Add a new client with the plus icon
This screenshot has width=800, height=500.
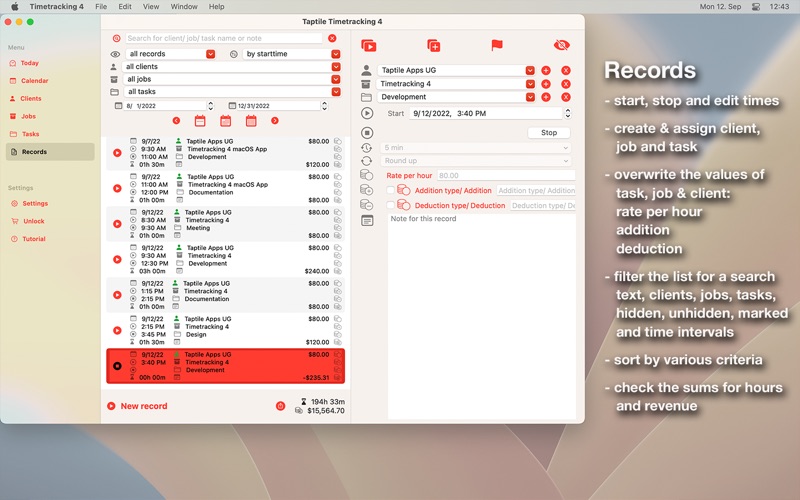[546, 71]
